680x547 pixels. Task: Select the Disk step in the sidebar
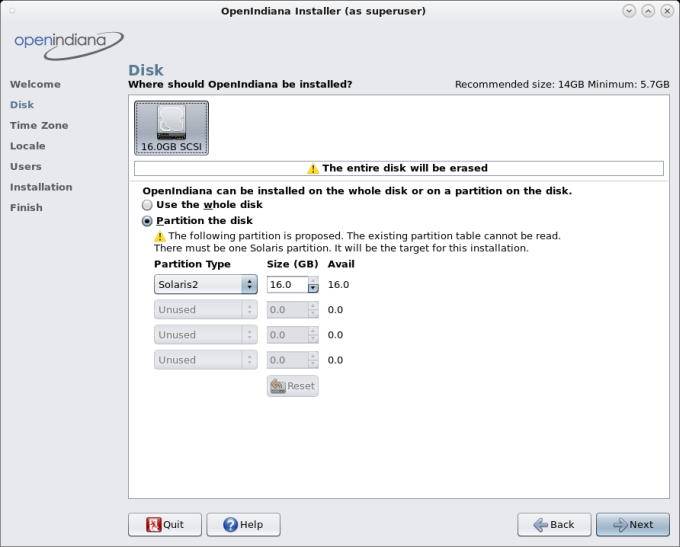[22, 105]
